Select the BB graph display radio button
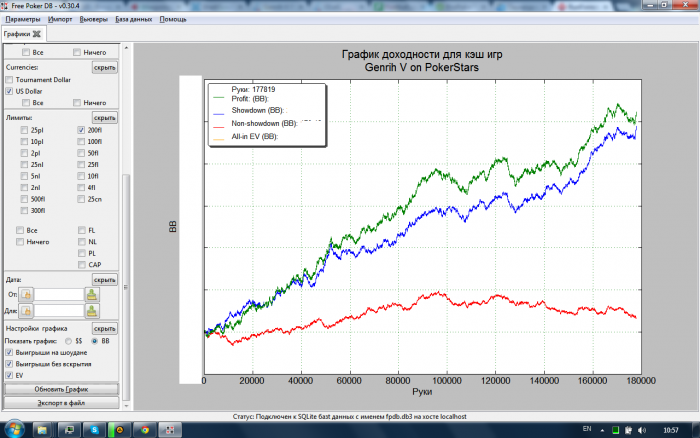 95,341
